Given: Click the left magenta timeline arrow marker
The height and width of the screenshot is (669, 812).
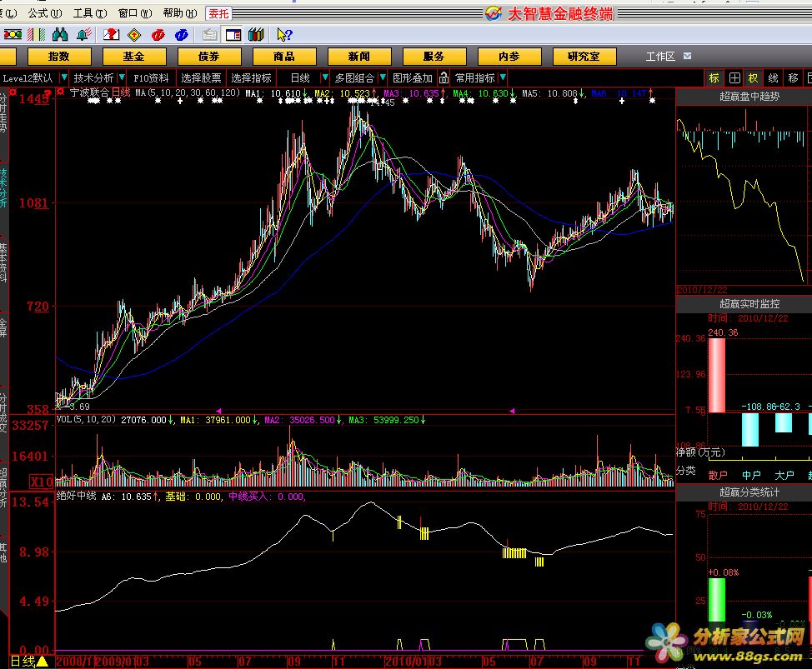Looking at the screenshot, I should (x=218, y=411).
